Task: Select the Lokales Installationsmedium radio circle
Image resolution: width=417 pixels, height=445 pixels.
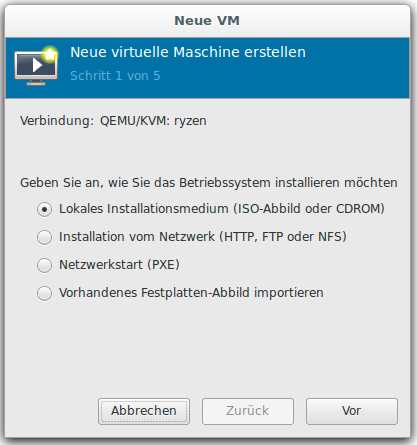Action: pos(44,209)
